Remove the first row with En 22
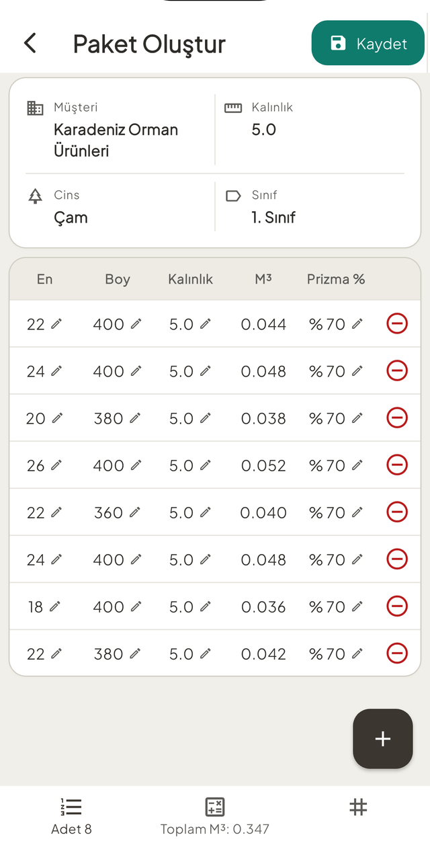Screen dimensions: 430x868 397,323
